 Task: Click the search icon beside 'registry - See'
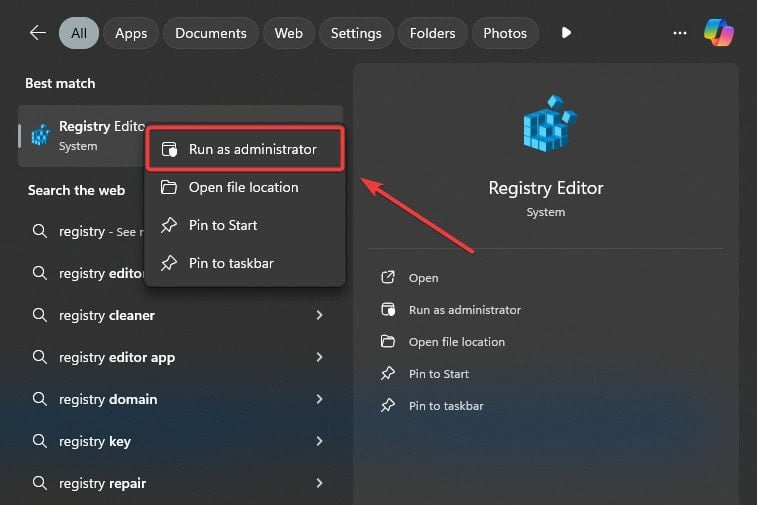coord(40,231)
